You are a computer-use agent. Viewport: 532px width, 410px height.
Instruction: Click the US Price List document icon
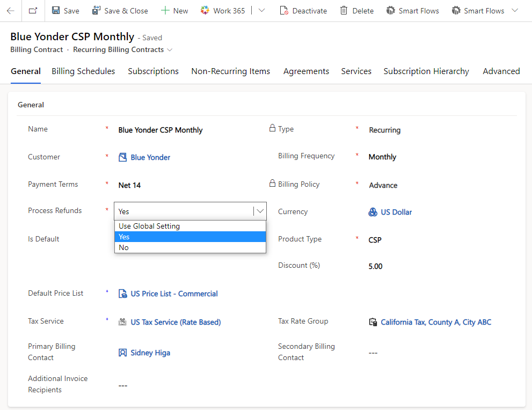(122, 294)
